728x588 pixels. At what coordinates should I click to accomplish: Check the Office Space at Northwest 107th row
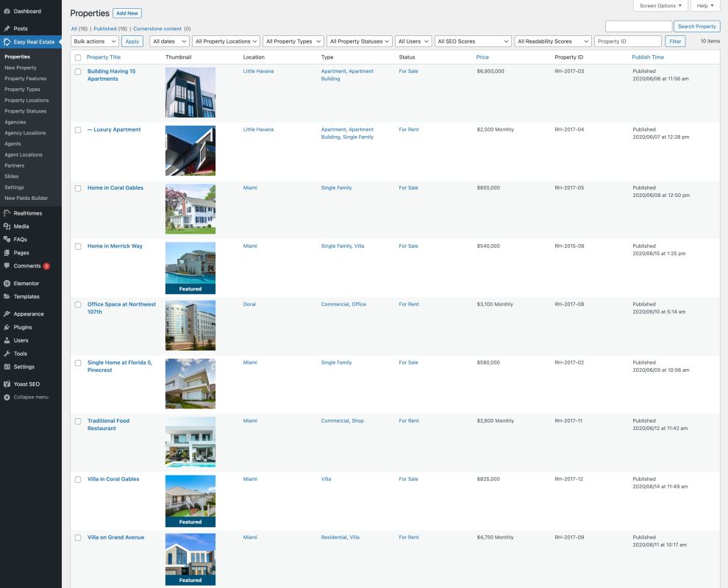pos(78,304)
